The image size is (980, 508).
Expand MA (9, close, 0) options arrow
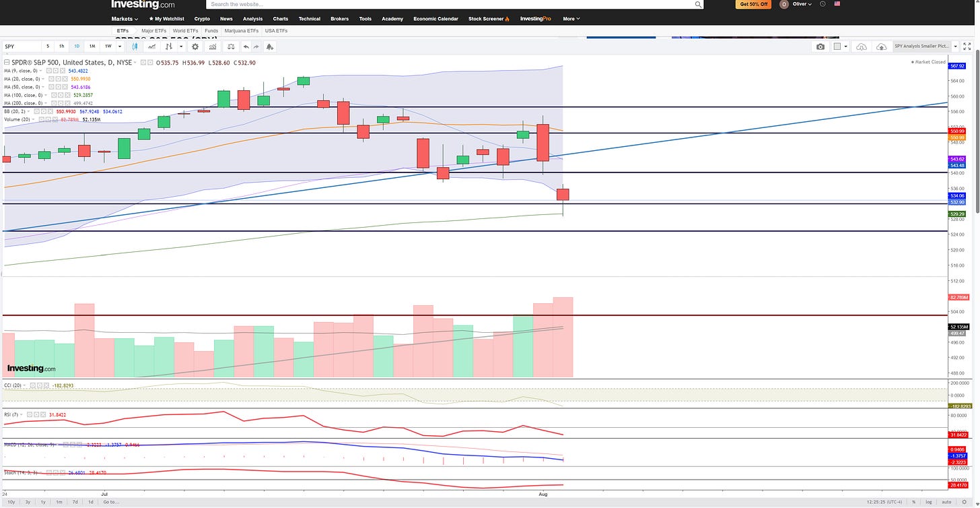(40, 71)
